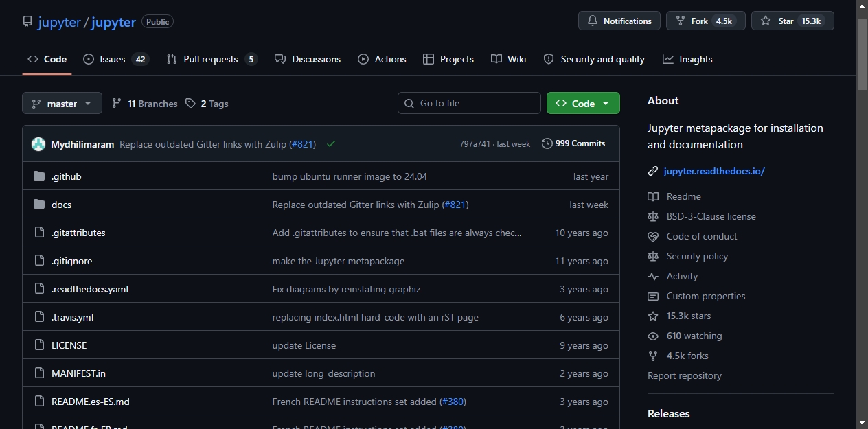Image resolution: width=868 pixels, height=429 pixels.
Task: Click the file icon next to .travis.yml
Action: pos(39,317)
